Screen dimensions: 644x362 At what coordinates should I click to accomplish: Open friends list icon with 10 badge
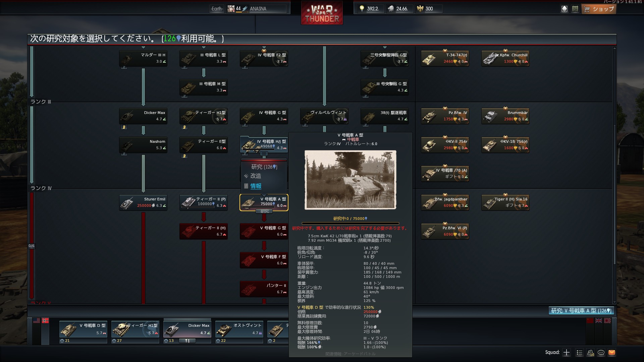pos(590,352)
